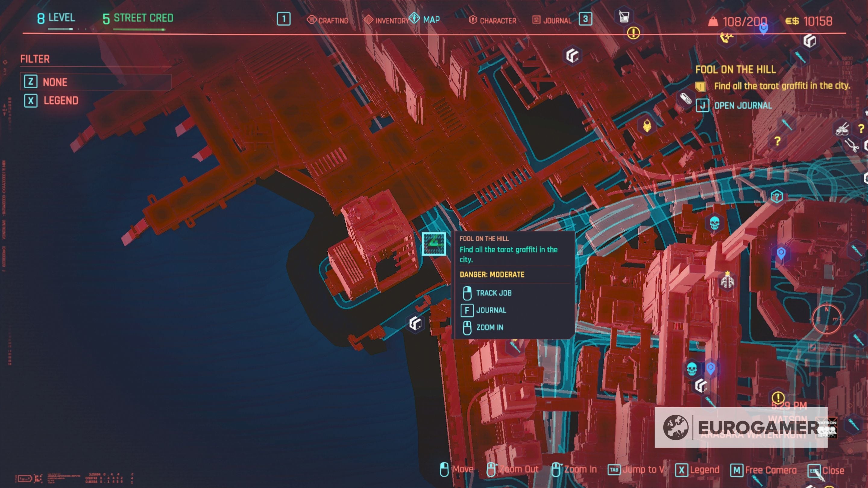
Task: Open the Inventory tab
Action: pyautogui.click(x=386, y=20)
